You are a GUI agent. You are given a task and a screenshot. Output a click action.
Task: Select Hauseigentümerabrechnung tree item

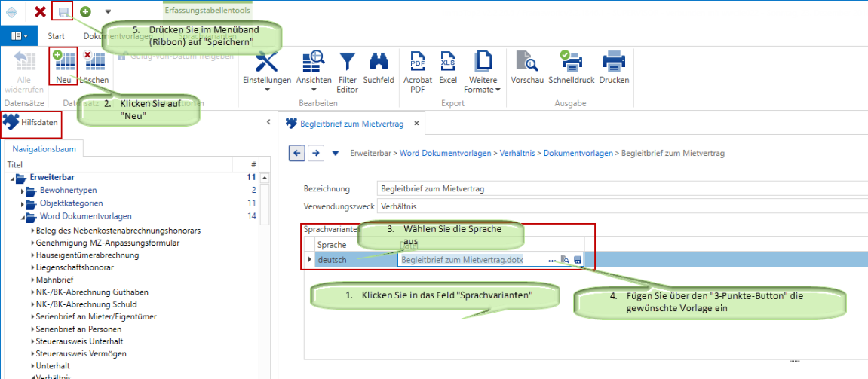click(87, 255)
